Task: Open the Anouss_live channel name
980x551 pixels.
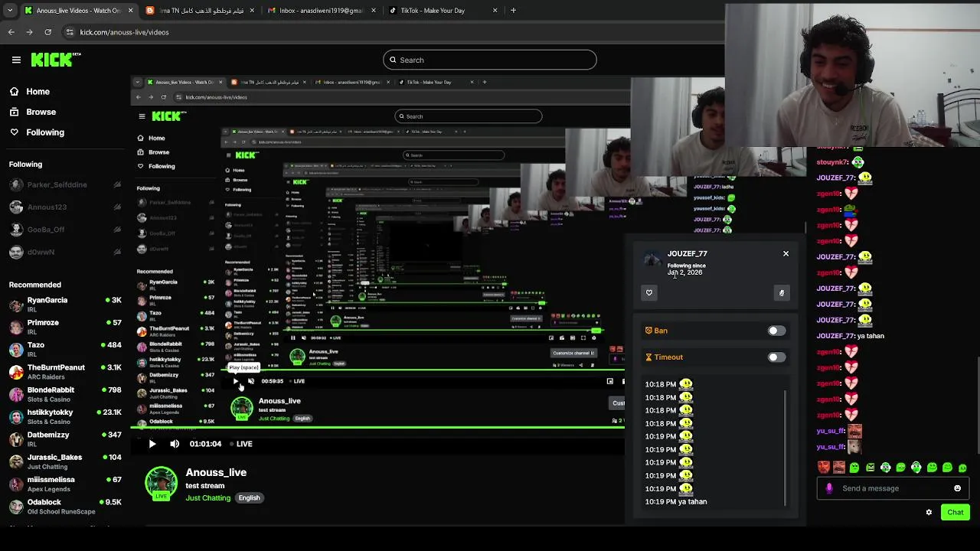Action: [x=216, y=472]
